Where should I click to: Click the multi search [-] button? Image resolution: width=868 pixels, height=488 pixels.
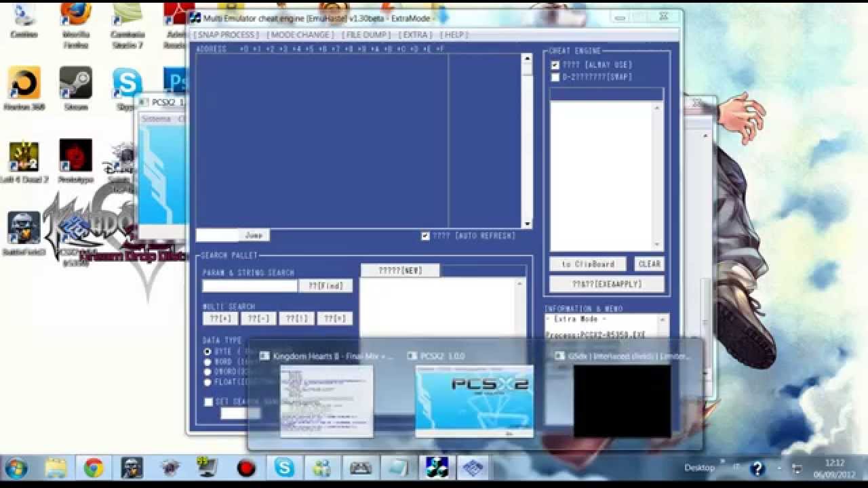[x=258, y=319]
